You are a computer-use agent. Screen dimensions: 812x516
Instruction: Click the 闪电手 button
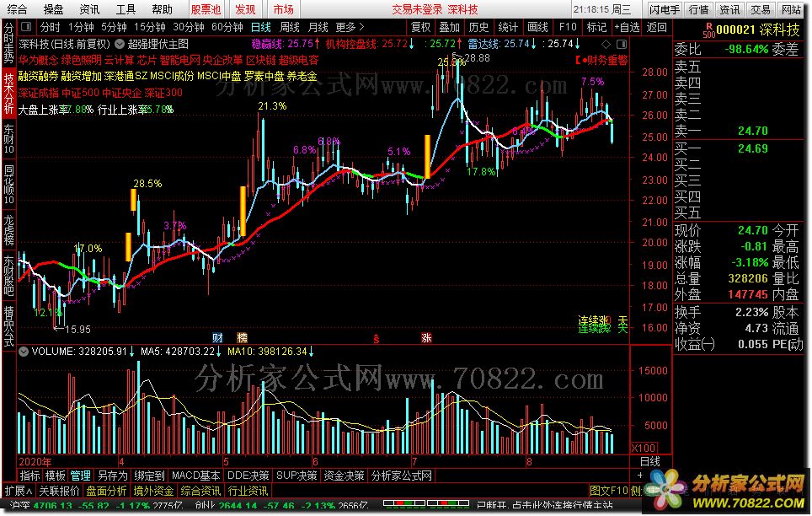click(x=665, y=9)
